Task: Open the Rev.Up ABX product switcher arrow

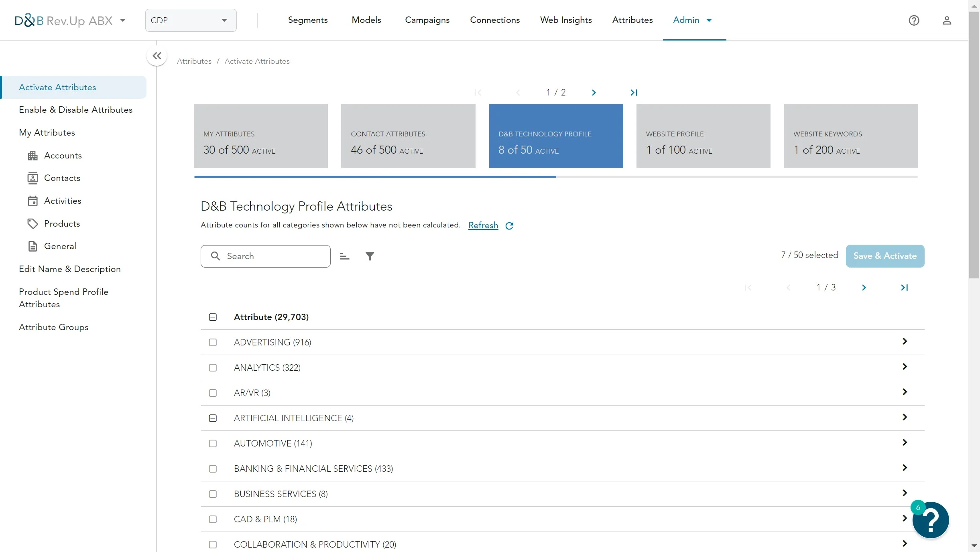Action: pyautogui.click(x=123, y=20)
